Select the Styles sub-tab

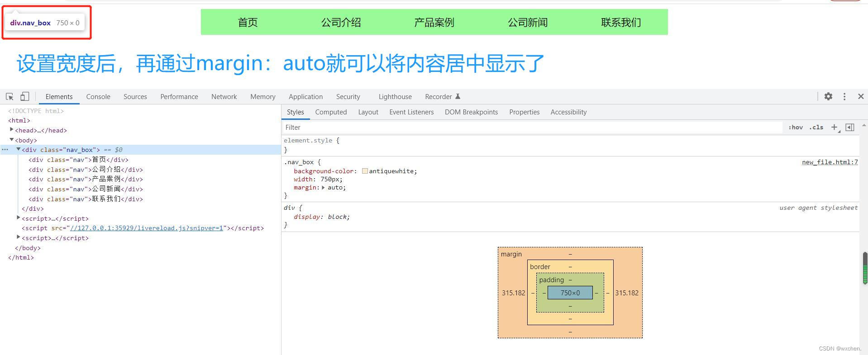click(x=296, y=112)
